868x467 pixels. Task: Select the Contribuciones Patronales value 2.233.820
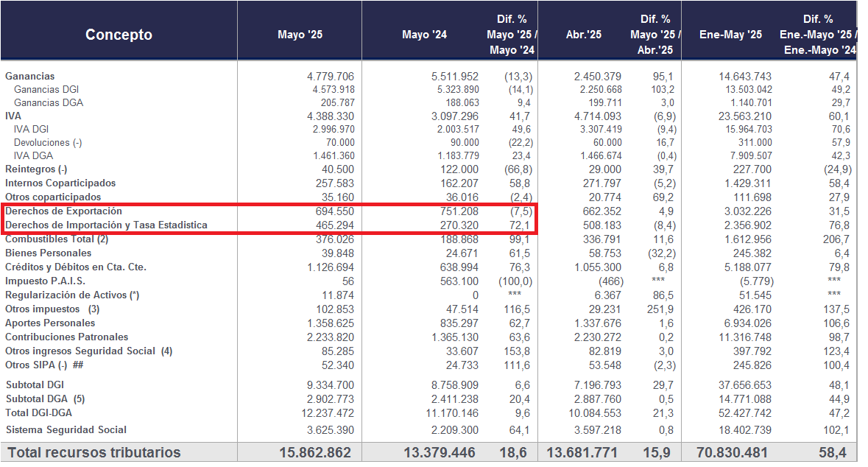coord(331,337)
